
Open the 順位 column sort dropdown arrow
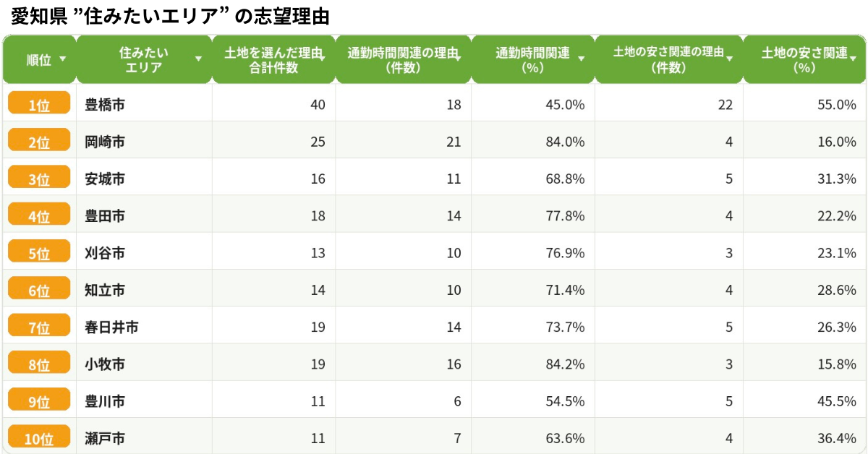point(62,59)
